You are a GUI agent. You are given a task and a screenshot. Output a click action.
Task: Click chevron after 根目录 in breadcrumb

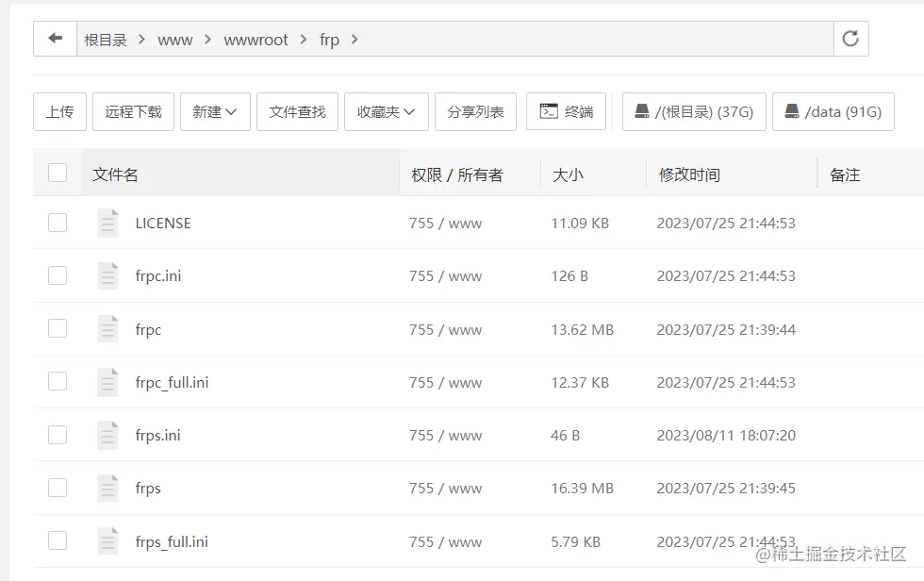pos(141,40)
